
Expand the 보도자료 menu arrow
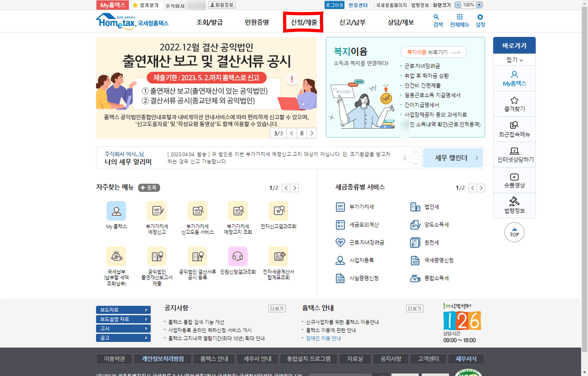[x=146, y=310]
